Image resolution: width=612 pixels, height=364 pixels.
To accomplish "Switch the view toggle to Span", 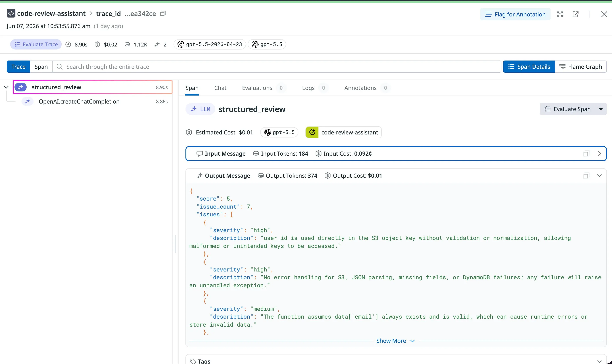I will [41, 67].
